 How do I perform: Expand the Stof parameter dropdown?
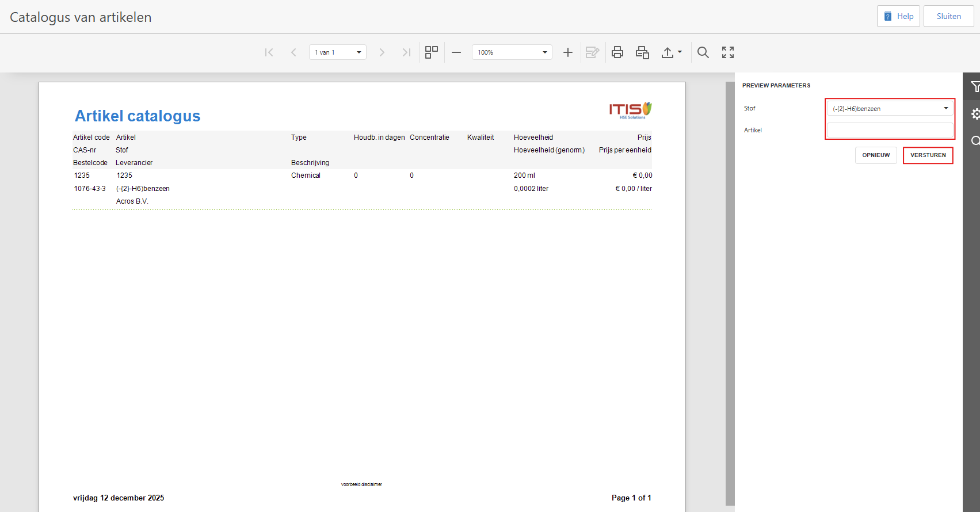(945, 108)
